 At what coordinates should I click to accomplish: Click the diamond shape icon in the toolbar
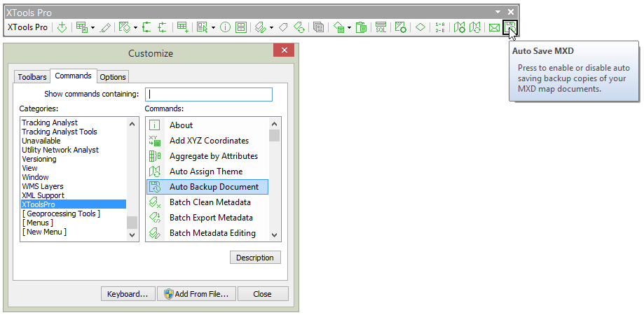[420, 27]
